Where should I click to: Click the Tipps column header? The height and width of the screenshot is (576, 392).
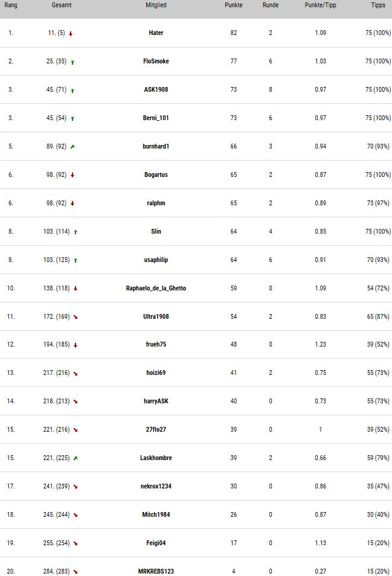click(378, 5)
